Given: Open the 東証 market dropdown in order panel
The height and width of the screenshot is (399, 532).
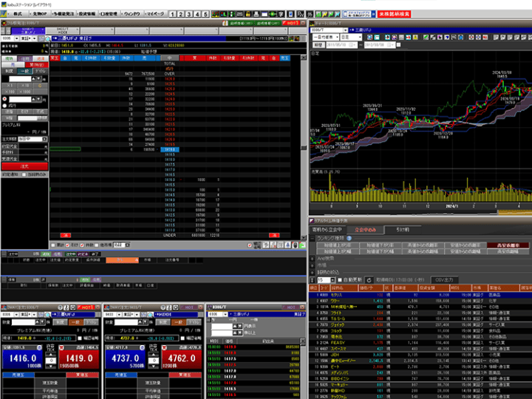Looking at the screenshot, I should pos(34,38).
